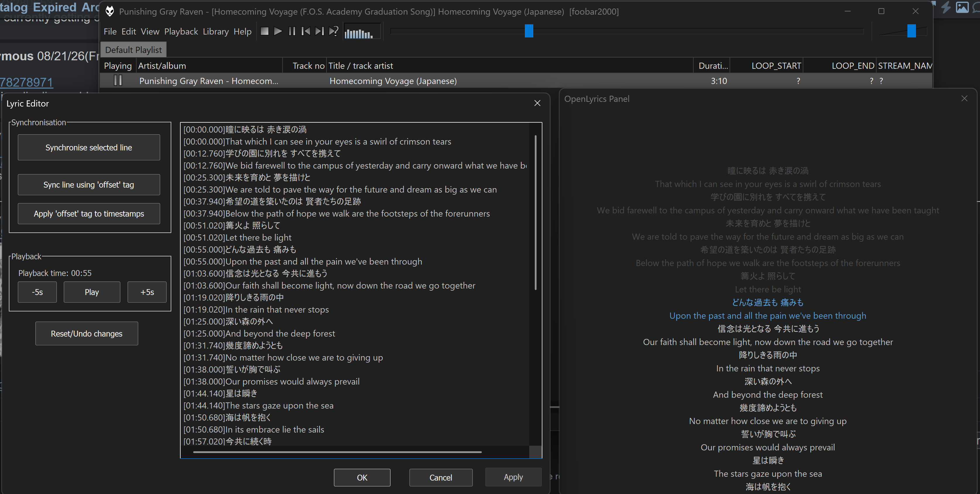Skip forward 5 seconds in Lyric Editor

point(147,292)
